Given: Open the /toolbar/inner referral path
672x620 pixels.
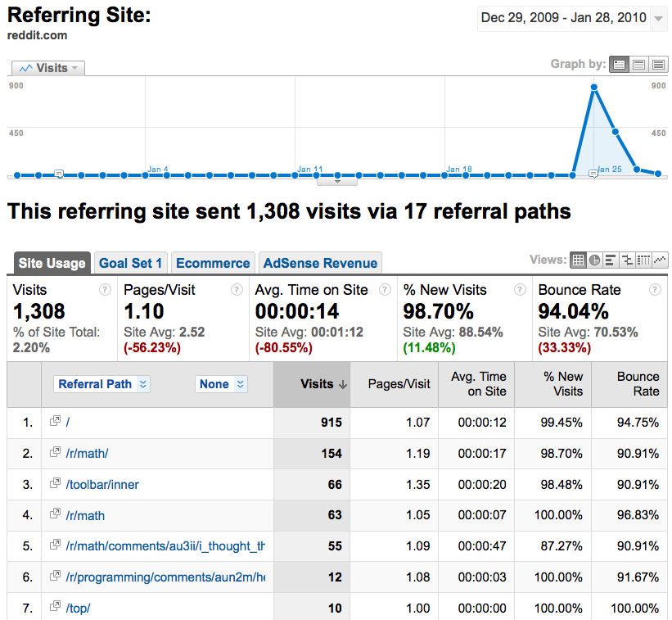Looking at the screenshot, I should pyautogui.click(x=102, y=485).
